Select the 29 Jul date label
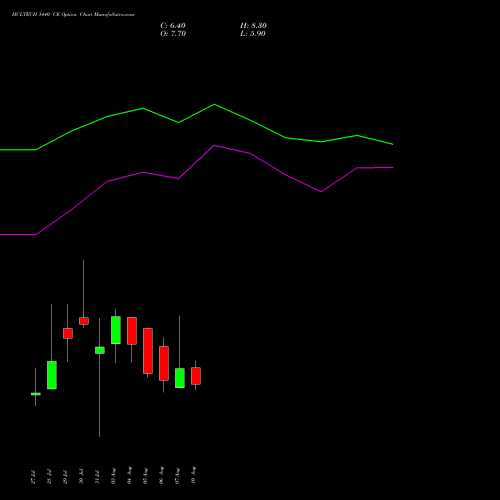Image resolution: width=500 pixels, height=500 pixels. (65, 477)
